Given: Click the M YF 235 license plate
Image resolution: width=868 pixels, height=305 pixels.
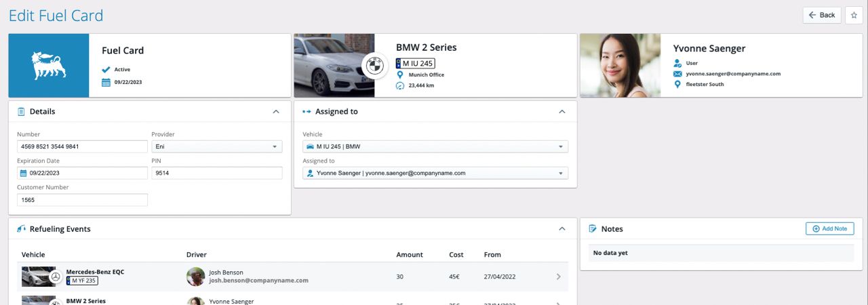Looking at the screenshot, I should pyautogui.click(x=82, y=281).
